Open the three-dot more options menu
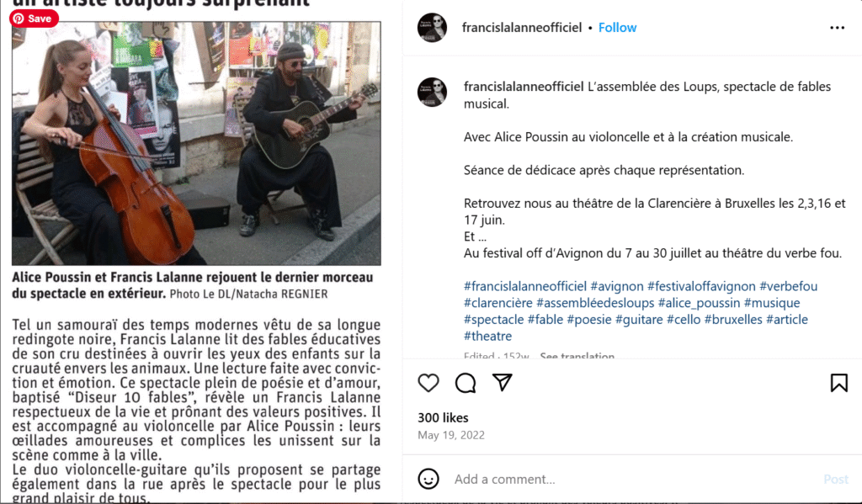 tap(837, 28)
